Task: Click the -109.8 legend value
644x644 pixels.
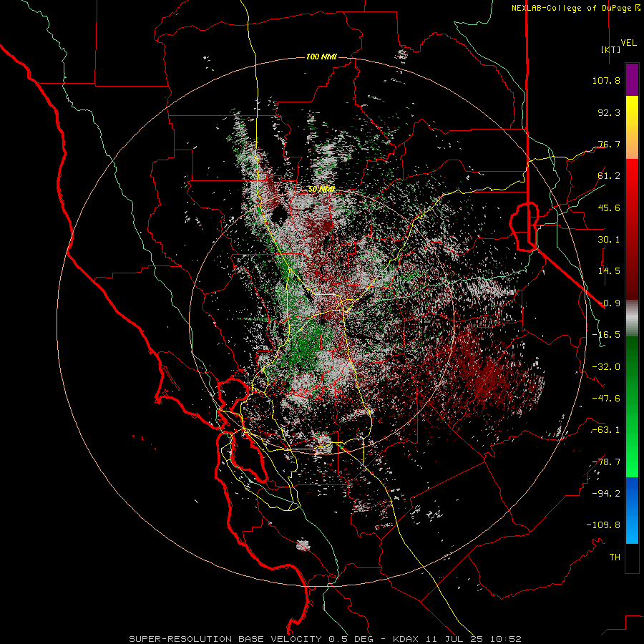Action: (x=603, y=525)
